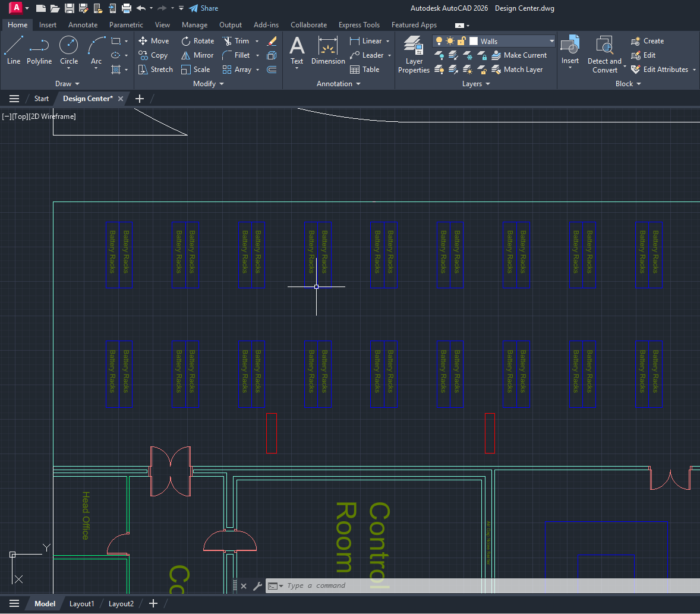Click the Explode tool icon
Screen dimensions: 700x614
point(272,55)
